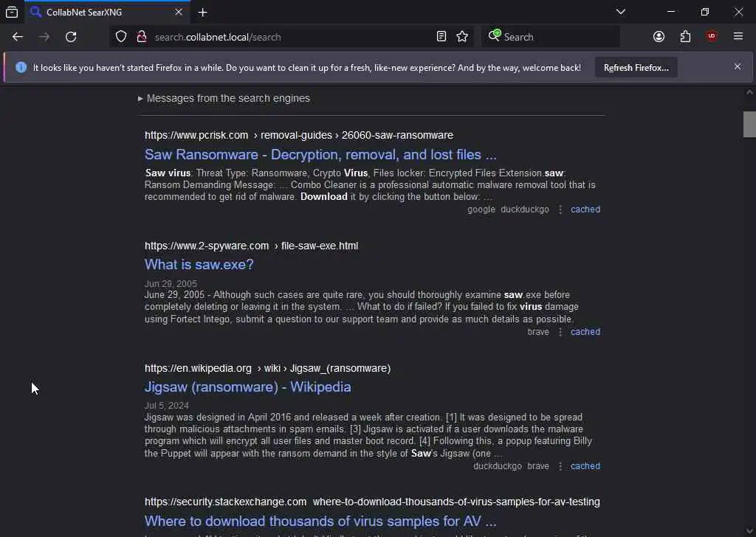Click the Jul 5, 2024 date text

(x=167, y=406)
